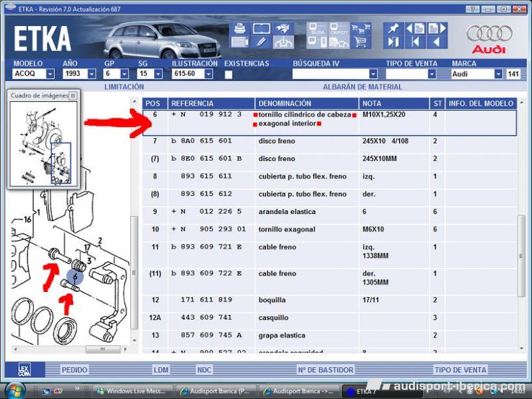Click the multiple shopping carts icon
The height and width of the screenshot is (399, 532).
click(x=360, y=29)
